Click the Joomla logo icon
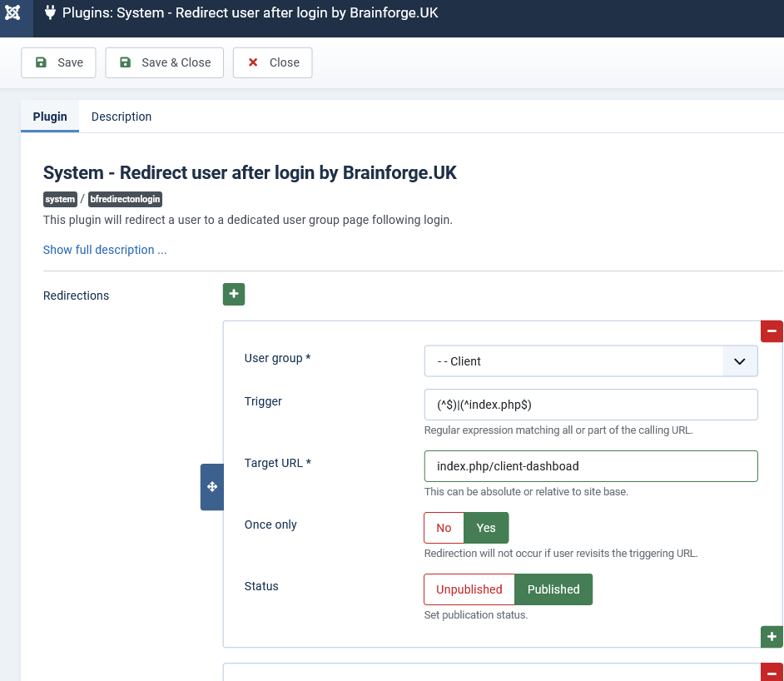This screenshot has width=784, height=681. (x=12, y=12)
